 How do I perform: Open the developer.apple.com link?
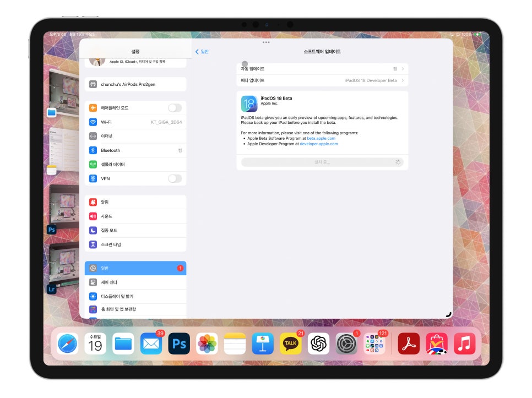click(318, 144)
